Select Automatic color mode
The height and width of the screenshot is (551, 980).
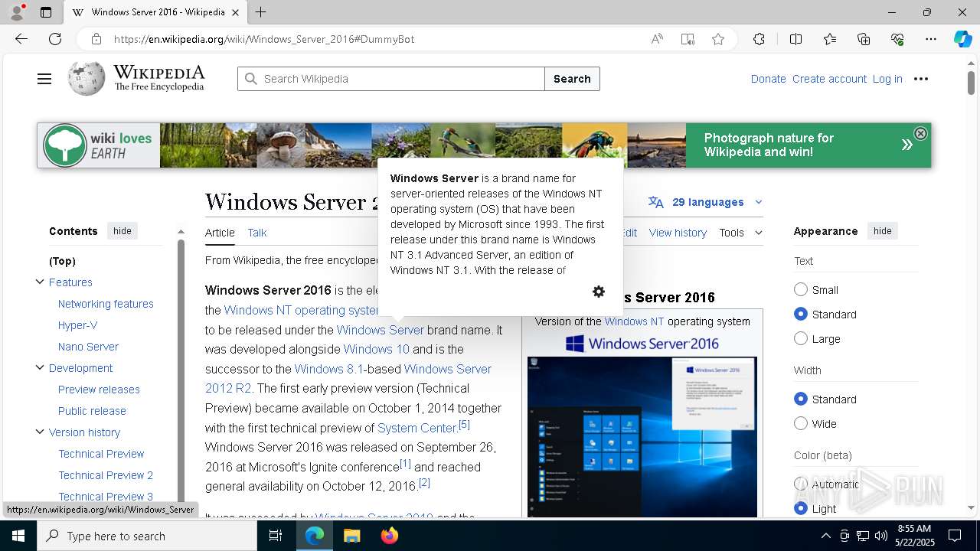coord(801,484)
